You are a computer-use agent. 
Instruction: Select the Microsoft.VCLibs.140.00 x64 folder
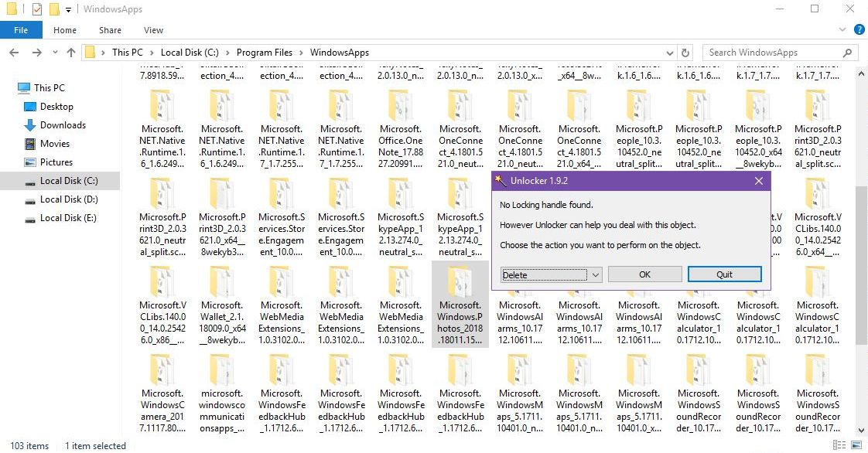(818, 216)
